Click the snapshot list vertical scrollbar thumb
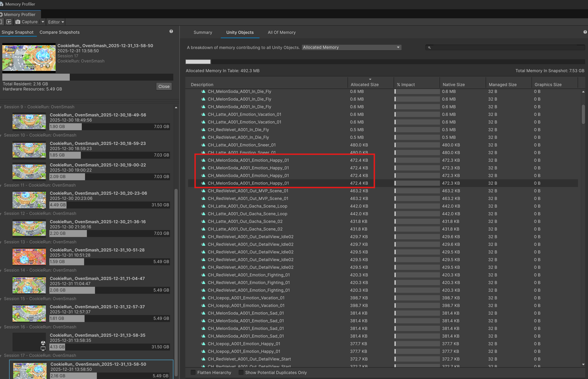Viewport: 588px width, 379px height. point(176,283)
